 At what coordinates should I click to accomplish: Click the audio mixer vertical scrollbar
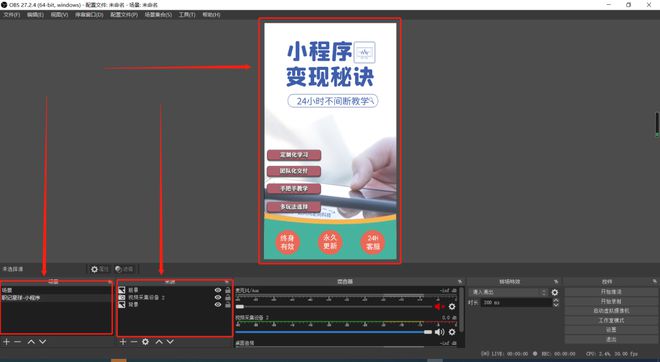pyautogui.click(x=462, y=309)
